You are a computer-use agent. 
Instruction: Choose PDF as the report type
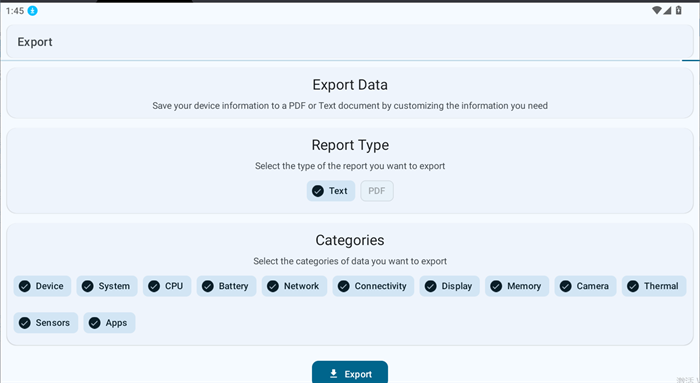click(377, 191)
